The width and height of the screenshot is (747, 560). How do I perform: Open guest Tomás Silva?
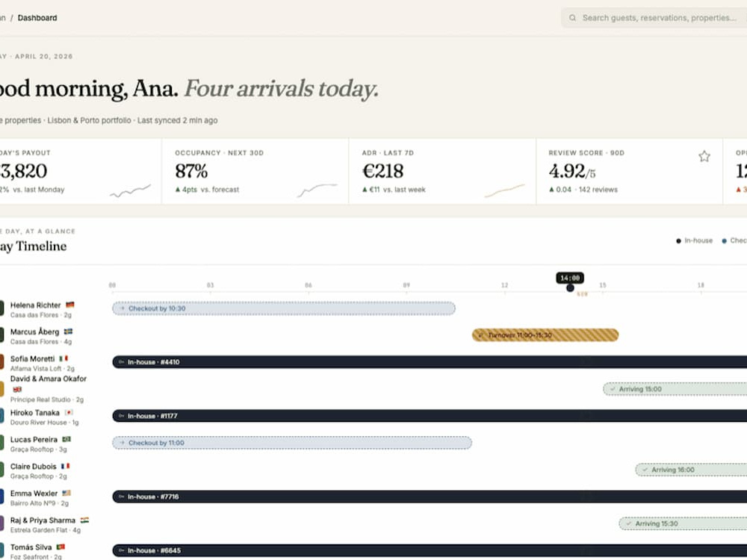[31, 547]
